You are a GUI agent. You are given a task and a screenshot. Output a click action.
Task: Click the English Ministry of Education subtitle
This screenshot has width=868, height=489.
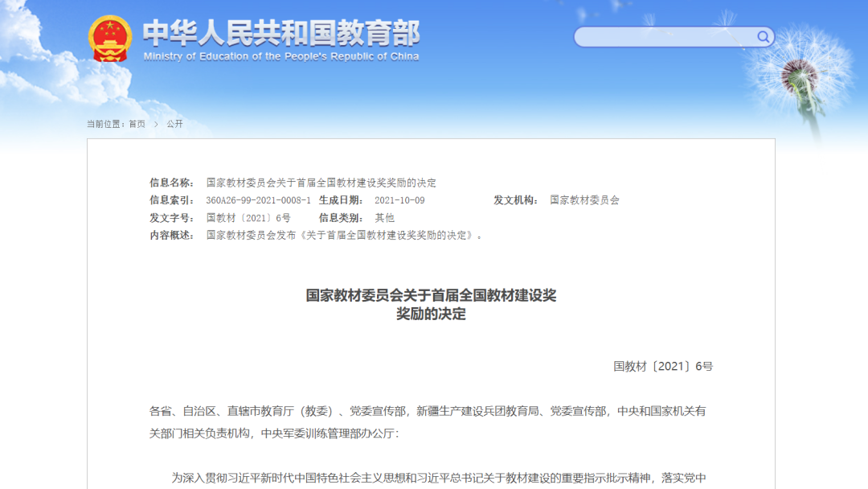(281, 56)
